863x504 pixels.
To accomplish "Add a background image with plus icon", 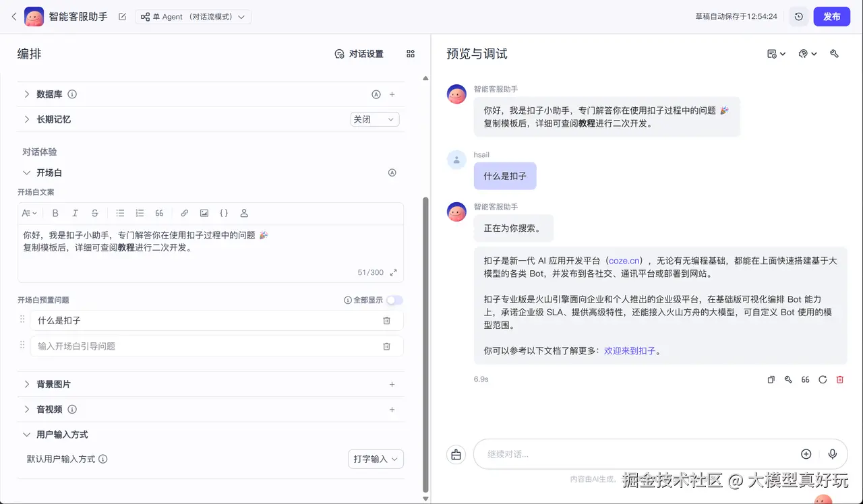I will coord(392,384).
